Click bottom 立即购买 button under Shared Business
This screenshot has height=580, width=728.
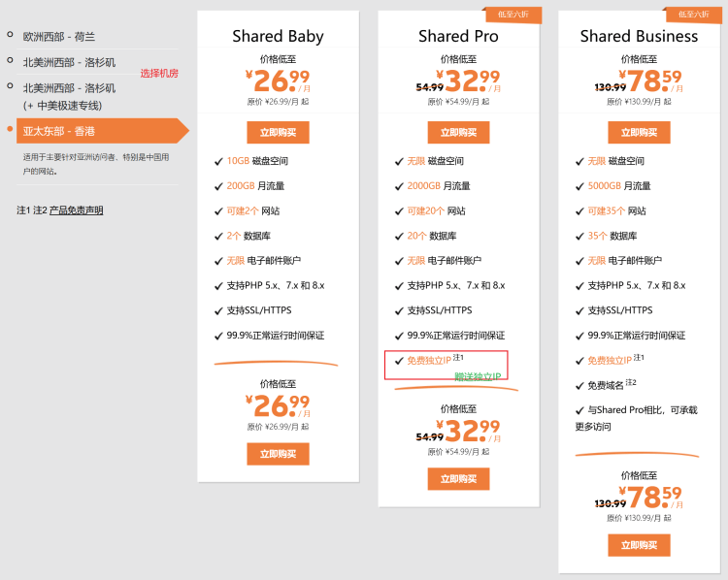(639, 545)
